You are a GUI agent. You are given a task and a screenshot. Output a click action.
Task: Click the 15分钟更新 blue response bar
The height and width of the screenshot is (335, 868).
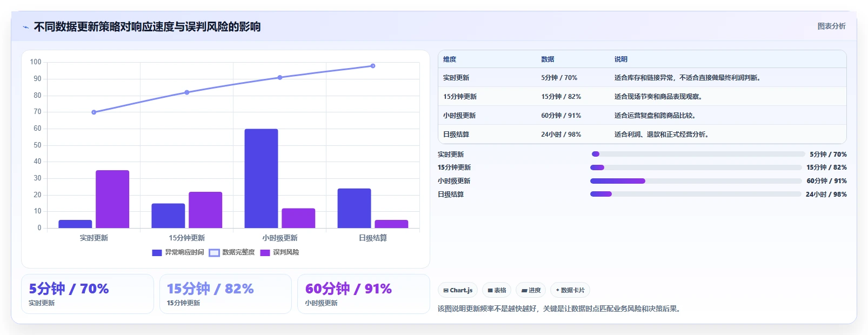coord(168,216)
